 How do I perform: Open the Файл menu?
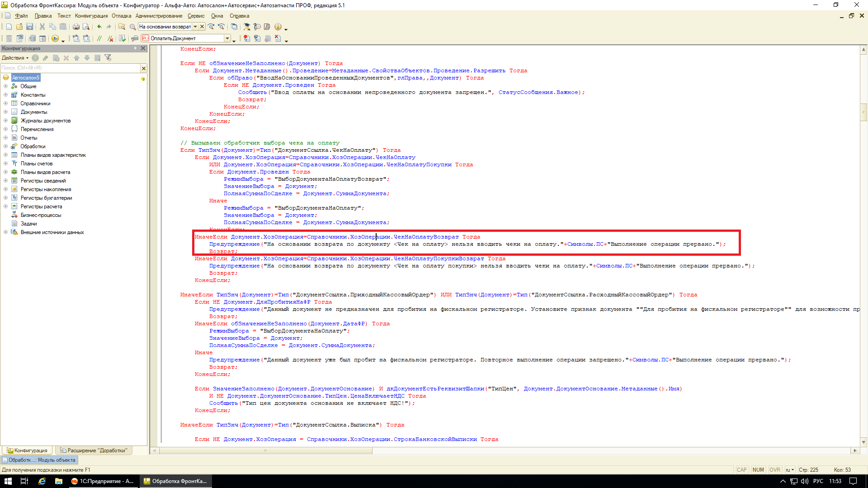[x=21, y=16]
